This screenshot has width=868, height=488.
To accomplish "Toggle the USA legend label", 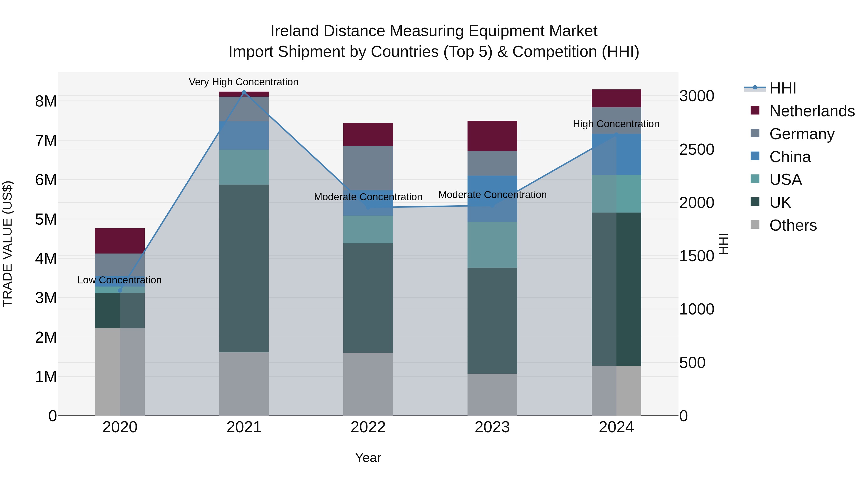I will [786, 180].
